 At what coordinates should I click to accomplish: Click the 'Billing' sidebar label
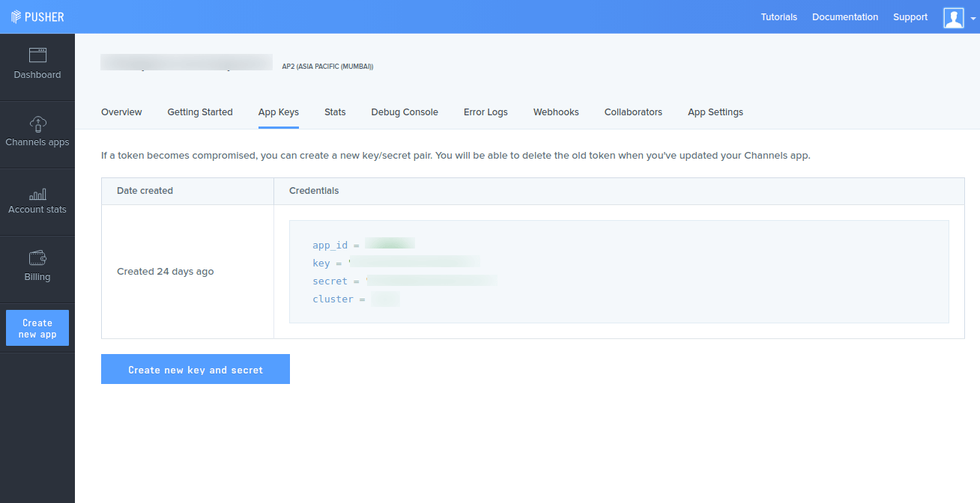(x=37, y=277)
